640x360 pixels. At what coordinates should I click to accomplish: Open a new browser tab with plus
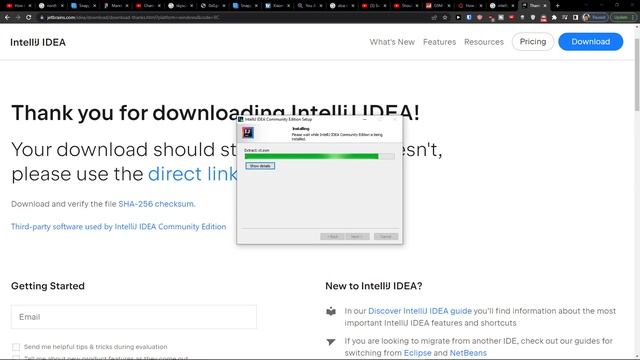pos(558,6)
